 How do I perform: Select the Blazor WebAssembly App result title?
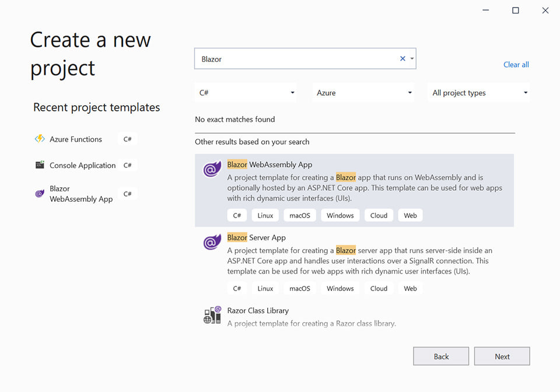[x=269, y=164]
